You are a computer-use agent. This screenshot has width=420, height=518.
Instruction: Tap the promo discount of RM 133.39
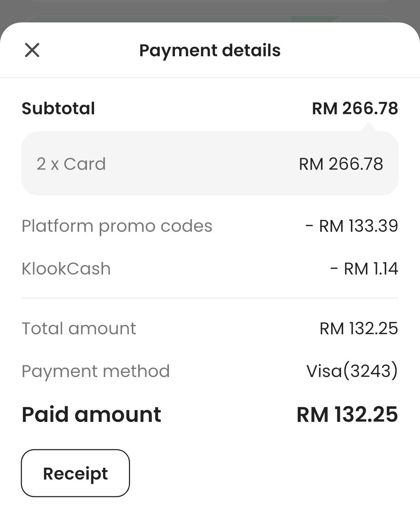pos(352,226)
